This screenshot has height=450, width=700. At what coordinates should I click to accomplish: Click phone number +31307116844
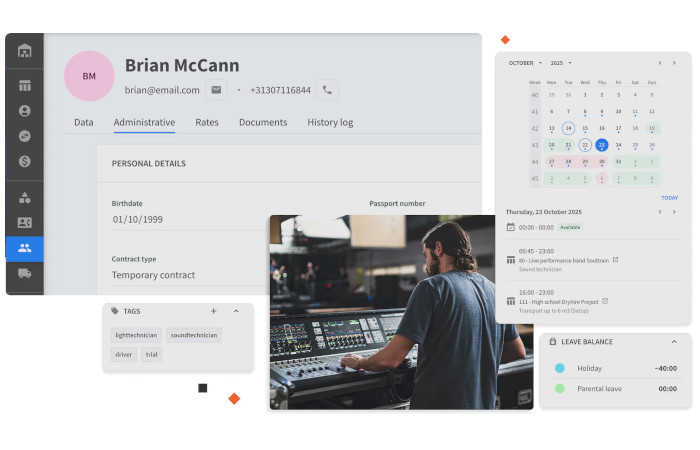pyautogui.click(x=280, y=90)
